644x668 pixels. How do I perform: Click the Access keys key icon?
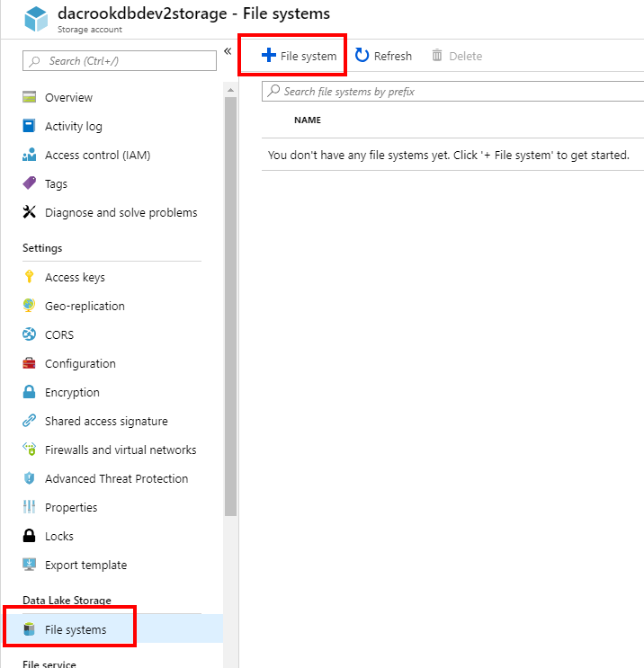[x=29, y=277]
